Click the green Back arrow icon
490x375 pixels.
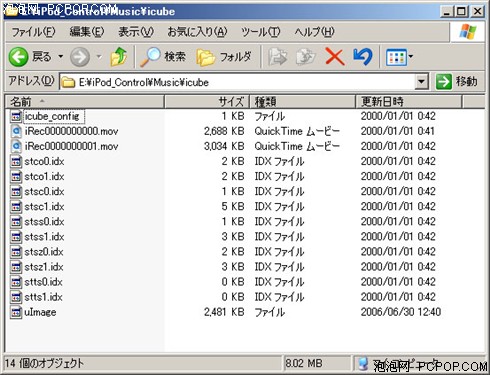(18, 57)
